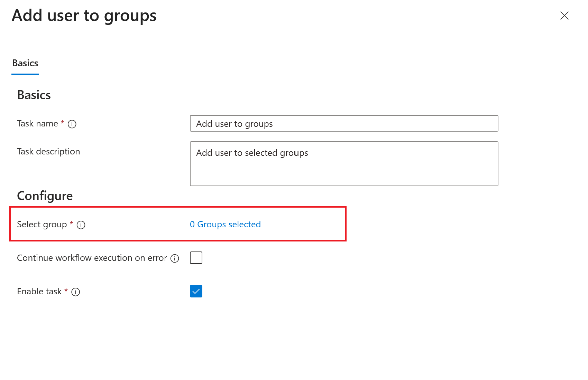Click the X to dismiss the panel
Image resolution: width=588 pixels, height=380 pixels.
coord(564,16)
